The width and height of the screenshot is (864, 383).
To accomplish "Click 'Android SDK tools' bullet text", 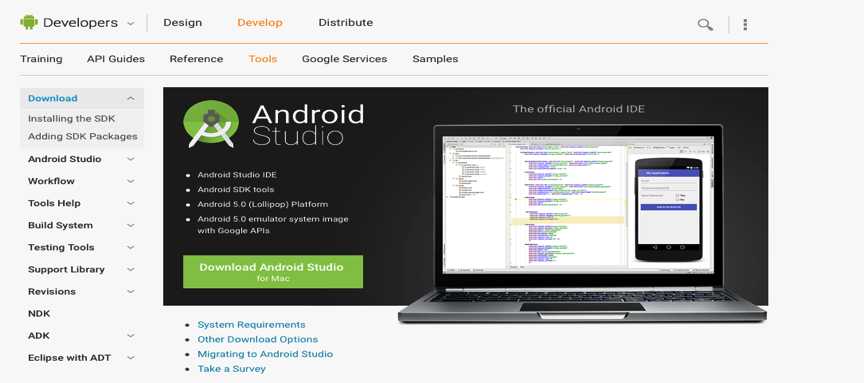I will [236, 189].
